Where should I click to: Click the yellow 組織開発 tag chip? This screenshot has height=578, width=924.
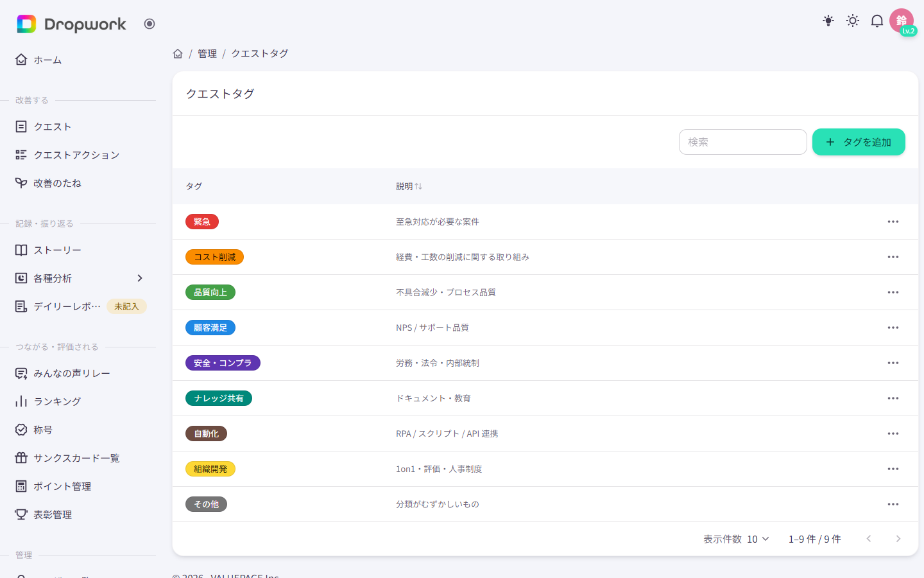coord(210,469)
